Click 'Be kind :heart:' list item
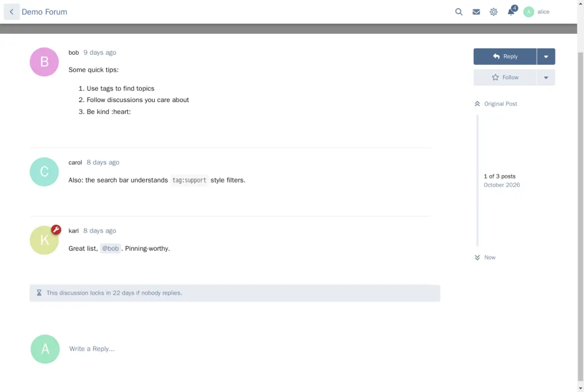The height and width of the screenshot is (392, 584). pos(109,112)
